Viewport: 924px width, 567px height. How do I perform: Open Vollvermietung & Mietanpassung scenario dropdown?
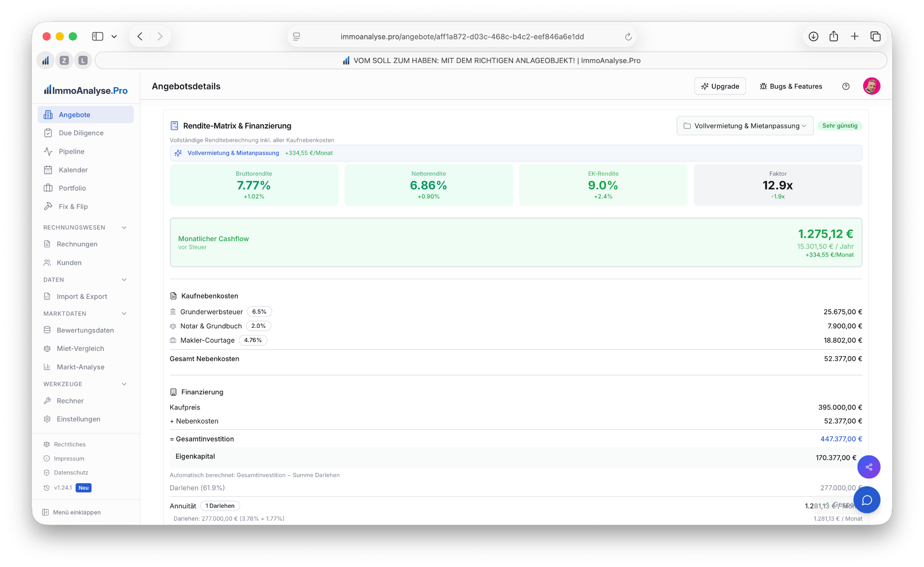pos(744,126)
